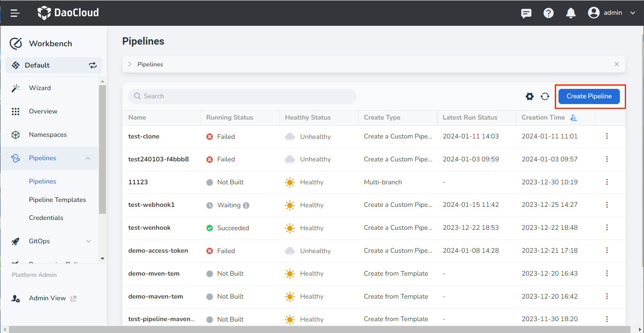
Task: Click the Create Pipeline button
Action: pos(589,96)
